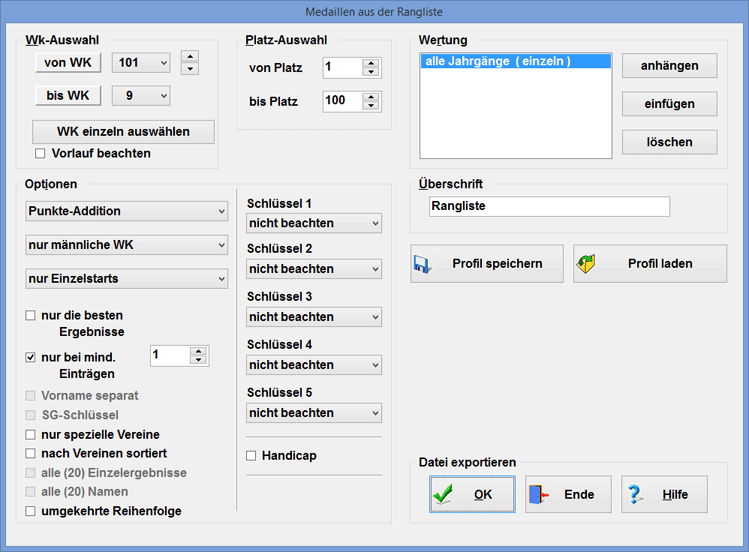This screenshot has width=749, height=552.
Task: Open the Punkte-Addition dropdown
Action: [126, 211]
